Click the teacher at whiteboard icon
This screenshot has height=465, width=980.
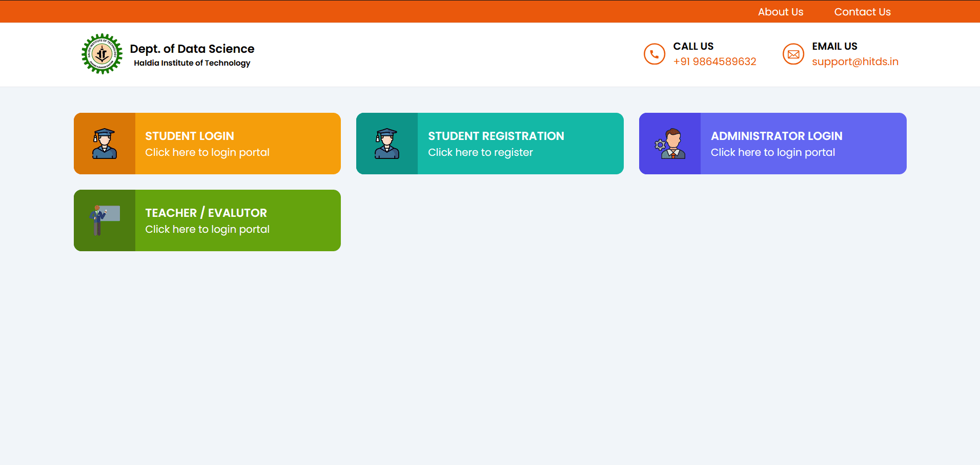pos(105,220)
